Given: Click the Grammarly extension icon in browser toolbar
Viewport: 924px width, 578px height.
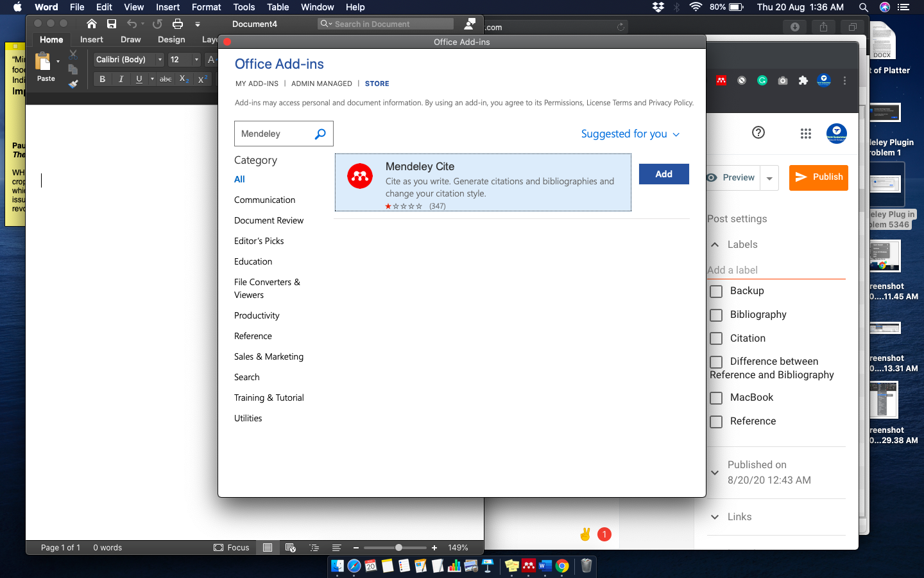Looking at the screenshot, I should pos(762,80).
